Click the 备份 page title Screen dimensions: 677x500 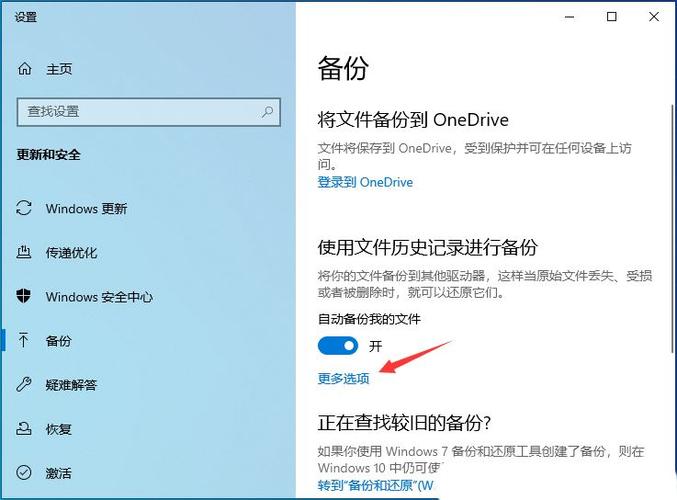[343, 69]
